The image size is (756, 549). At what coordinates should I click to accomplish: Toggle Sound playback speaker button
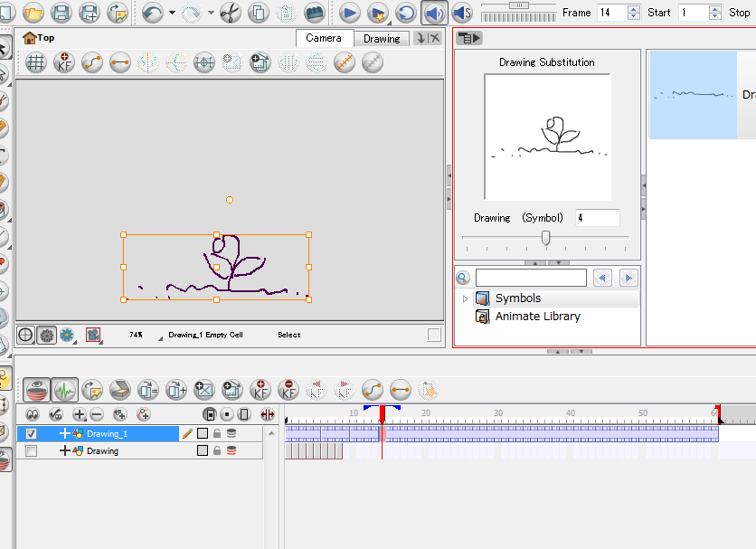[x=434, y=13]
